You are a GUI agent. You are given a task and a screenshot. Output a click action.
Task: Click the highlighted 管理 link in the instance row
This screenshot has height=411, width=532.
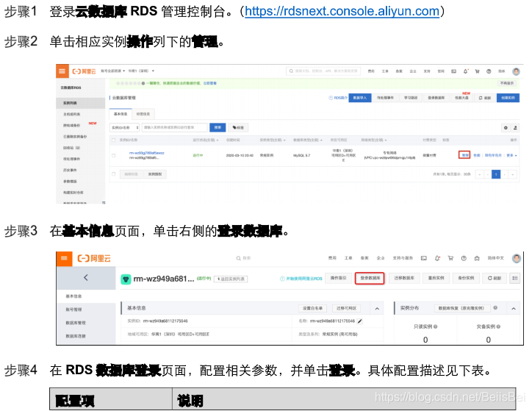point(464,155)
